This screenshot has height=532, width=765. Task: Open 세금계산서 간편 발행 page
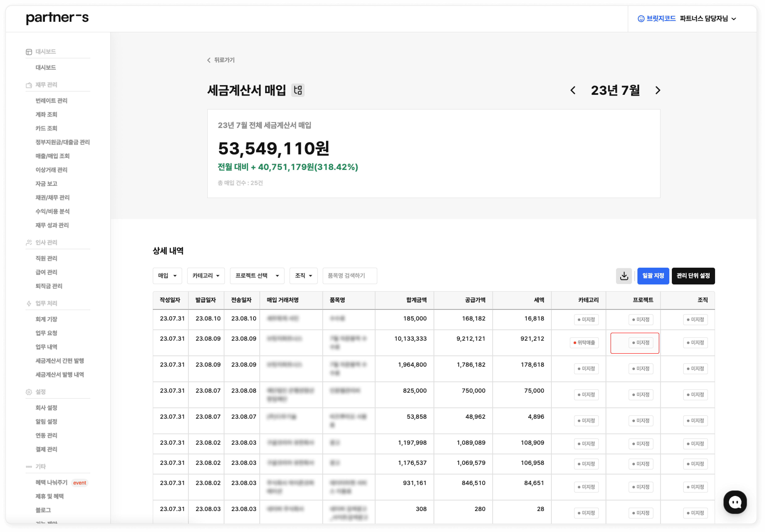(x=60, y=361)
